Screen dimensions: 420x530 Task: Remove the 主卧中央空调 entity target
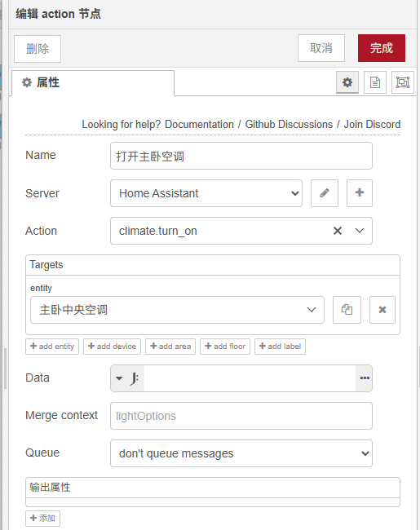coord(382,310)
